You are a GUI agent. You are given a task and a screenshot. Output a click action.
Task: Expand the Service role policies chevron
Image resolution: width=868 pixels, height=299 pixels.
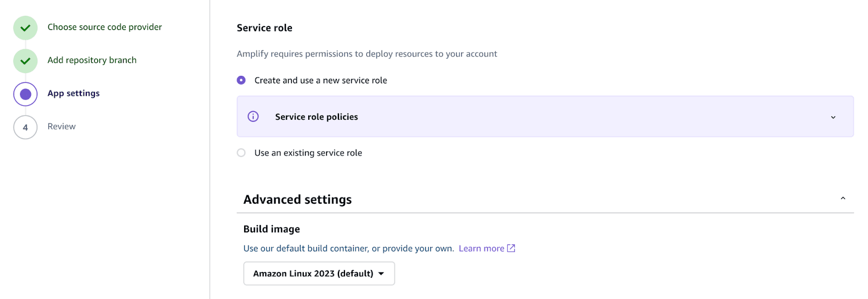(833, 117)
